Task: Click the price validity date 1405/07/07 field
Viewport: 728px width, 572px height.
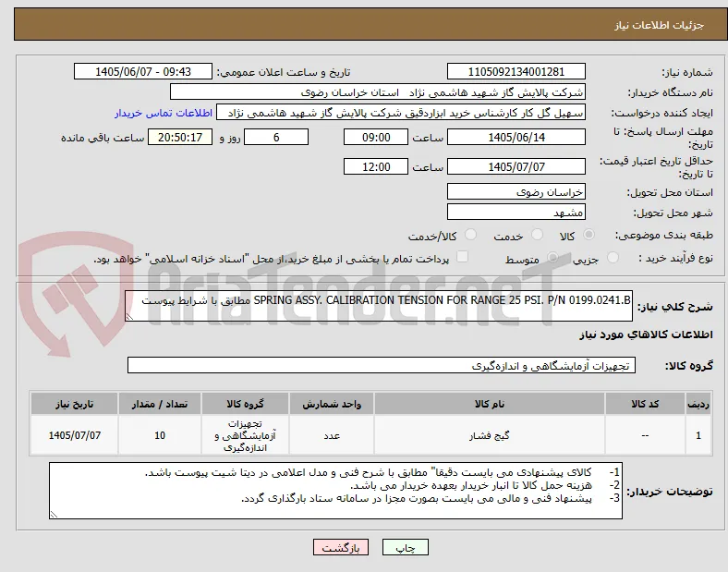Action: [x=516, y=166]
